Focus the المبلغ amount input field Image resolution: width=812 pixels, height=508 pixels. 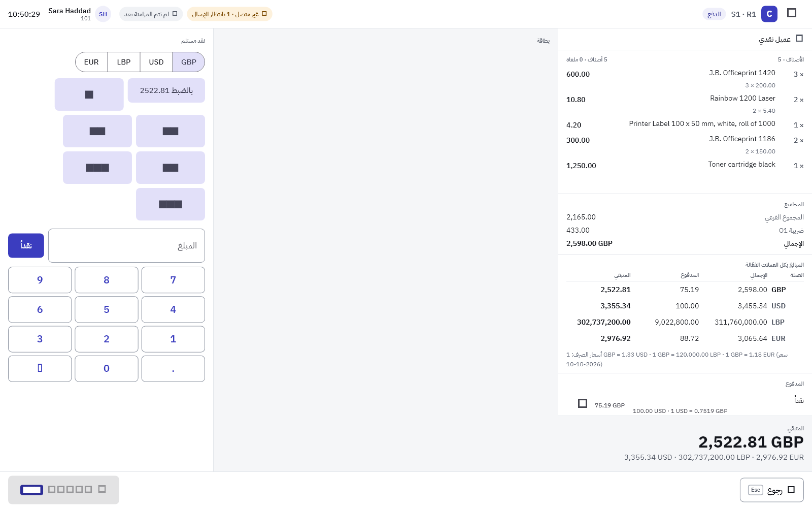[126, 245]
